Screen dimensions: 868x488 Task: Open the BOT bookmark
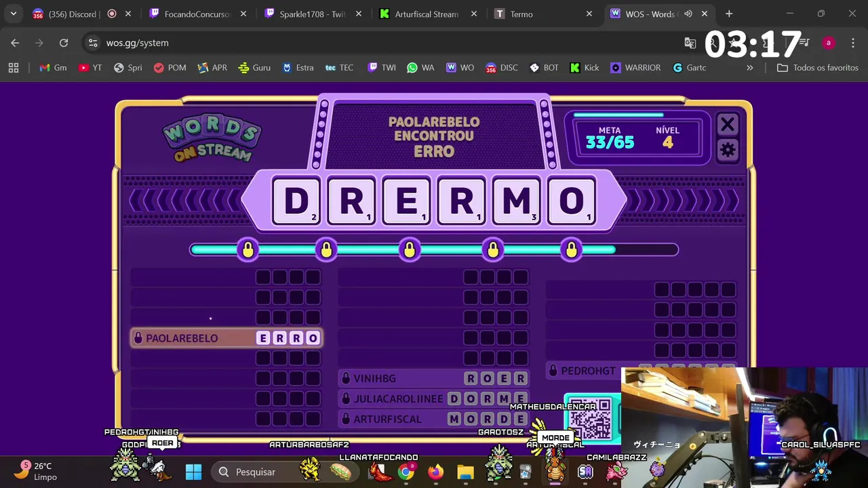(x=544, y=68)
